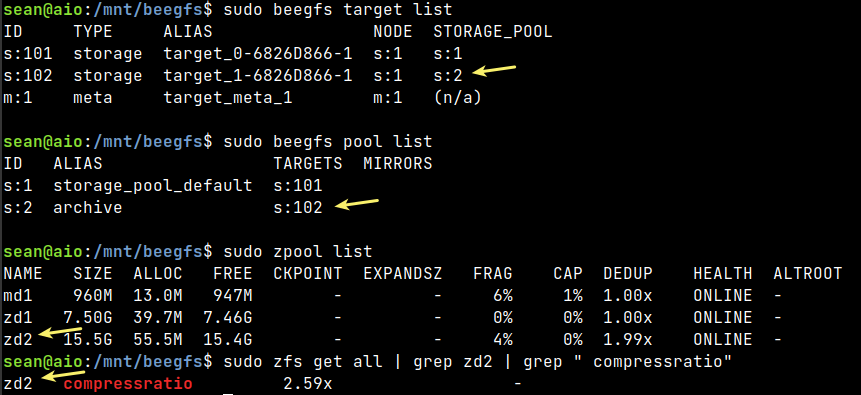The height and width of the screenshot is (395, 861).
Task: Click the 'meta' type value
Action: coord(93,98)
